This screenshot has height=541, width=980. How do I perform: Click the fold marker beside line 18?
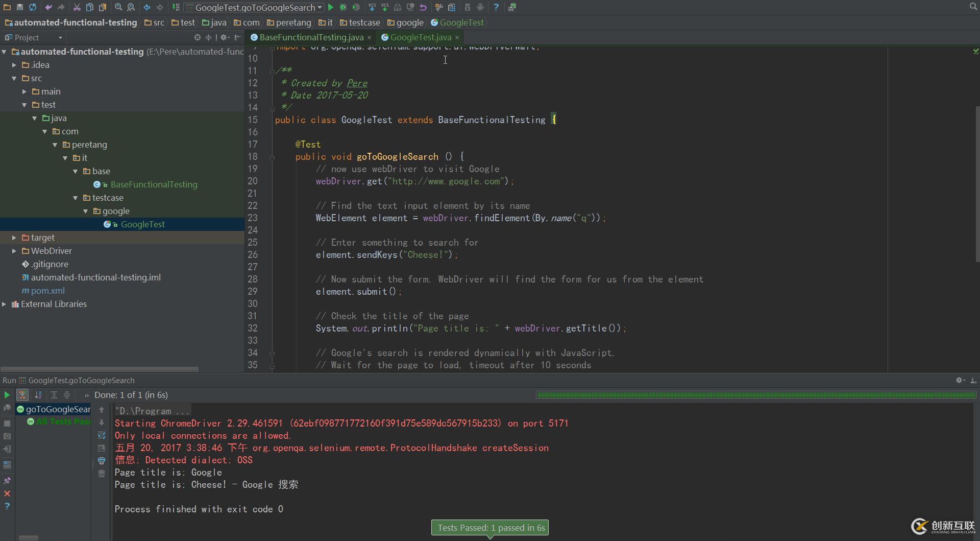(x=272, y=157)
